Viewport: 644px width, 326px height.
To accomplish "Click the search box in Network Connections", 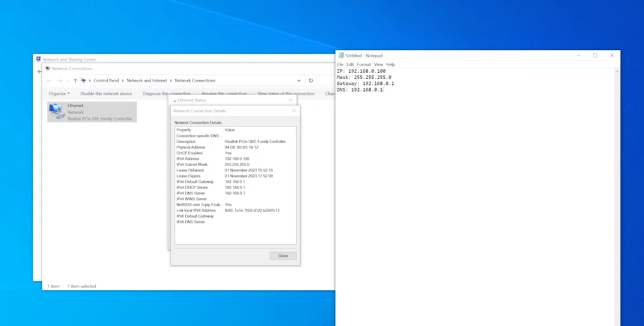I will tap(327, 81).
